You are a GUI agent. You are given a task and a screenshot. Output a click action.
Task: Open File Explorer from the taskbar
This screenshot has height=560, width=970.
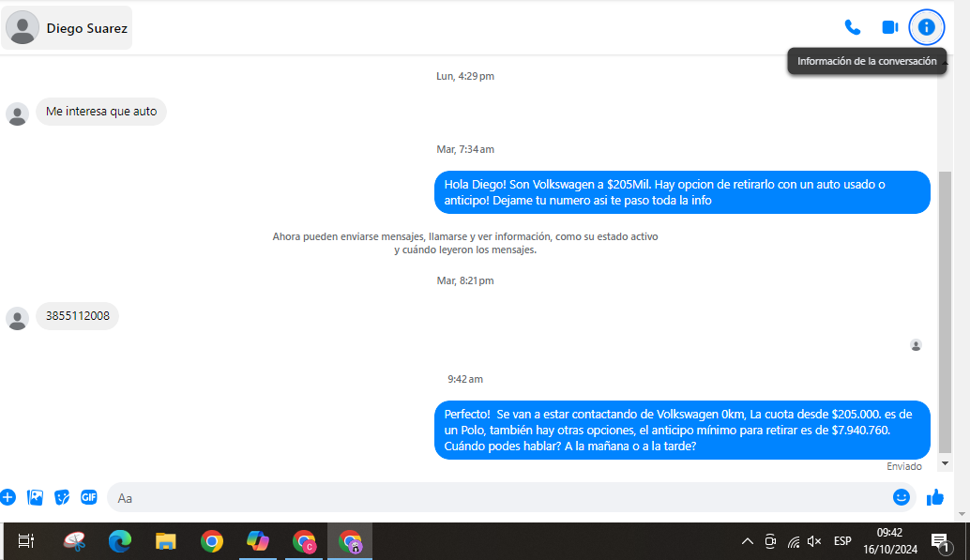[166, 541]
